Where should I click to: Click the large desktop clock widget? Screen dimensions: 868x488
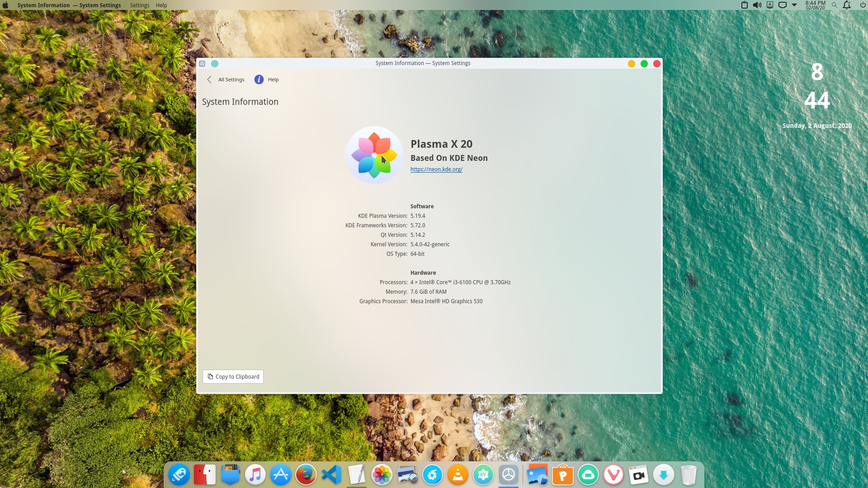[x=817, y=86]
